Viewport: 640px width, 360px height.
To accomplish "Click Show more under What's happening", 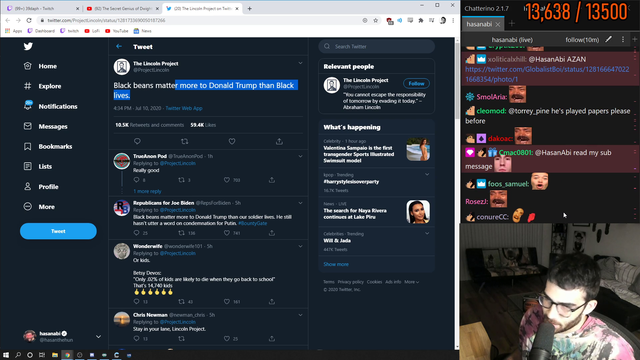I will click(x=336, y=264).
